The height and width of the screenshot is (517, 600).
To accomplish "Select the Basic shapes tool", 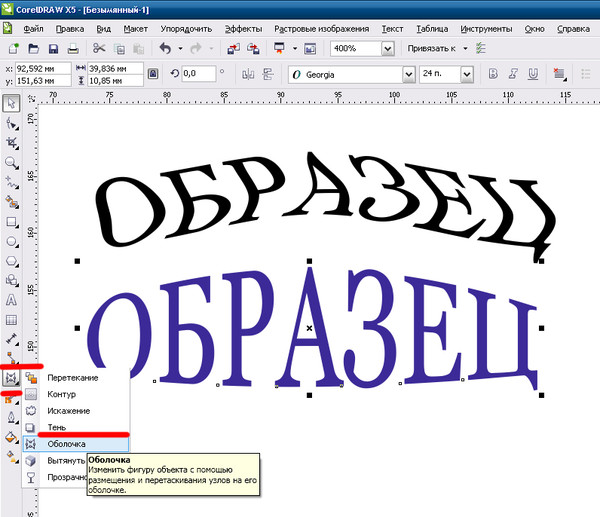I will (11, 281).
